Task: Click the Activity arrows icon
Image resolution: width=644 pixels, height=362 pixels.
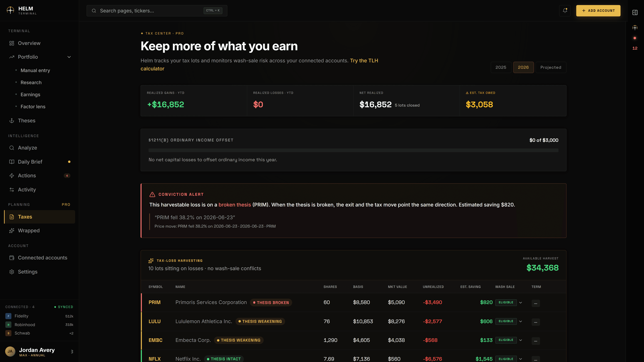Action: (x=12, y=190)
